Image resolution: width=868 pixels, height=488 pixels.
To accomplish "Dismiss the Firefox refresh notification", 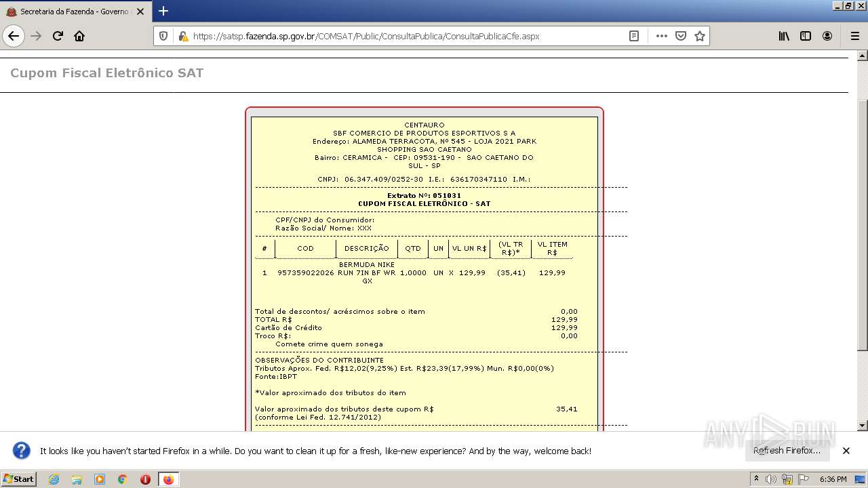I will pos(846,451).
